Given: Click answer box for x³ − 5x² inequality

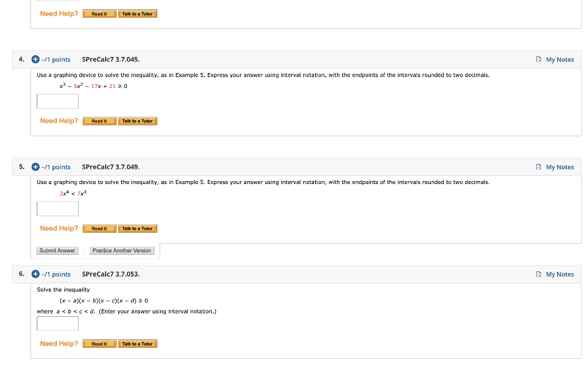Looking at the screenshot, I should (x=58, y=101).
